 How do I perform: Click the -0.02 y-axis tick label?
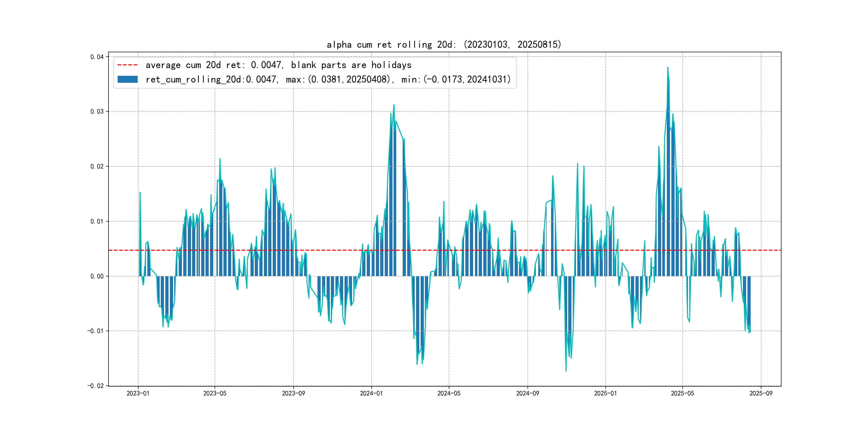(x=95, y=386)
